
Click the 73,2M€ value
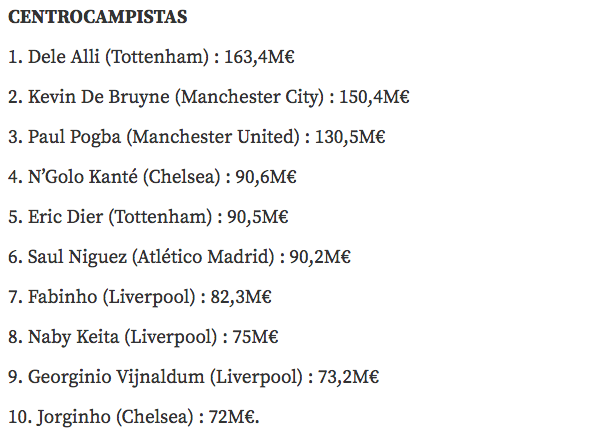click(347, 377)
